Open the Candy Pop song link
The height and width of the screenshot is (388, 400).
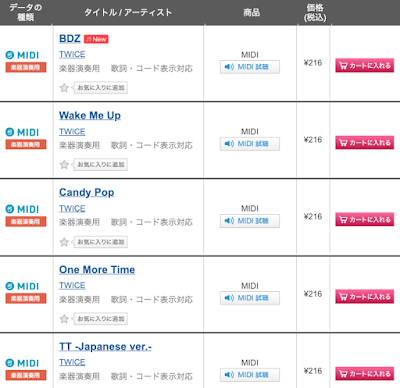tap(87, 193)
